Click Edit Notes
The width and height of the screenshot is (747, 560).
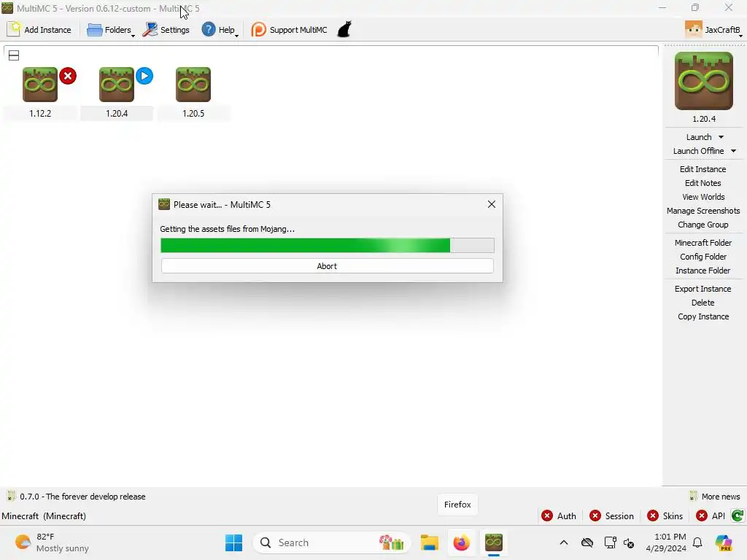(703, 183)
